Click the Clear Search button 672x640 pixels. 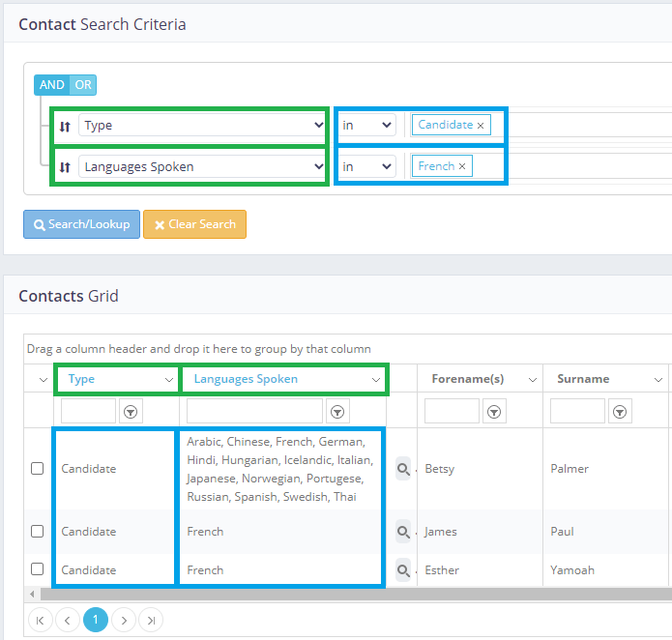[194, 224]
